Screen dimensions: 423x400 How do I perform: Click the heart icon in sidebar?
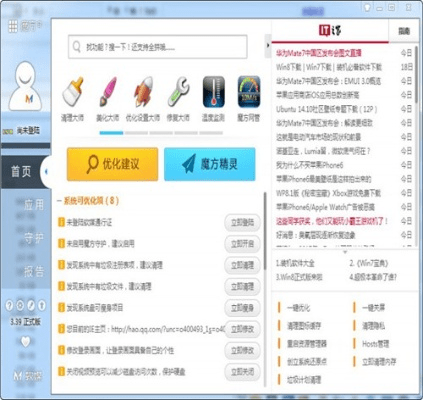(x=25, y=342)
